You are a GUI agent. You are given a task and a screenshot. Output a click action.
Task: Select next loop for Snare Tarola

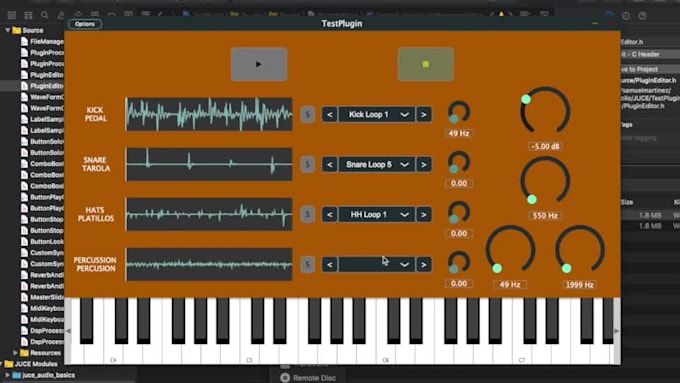tap(424, 164)
